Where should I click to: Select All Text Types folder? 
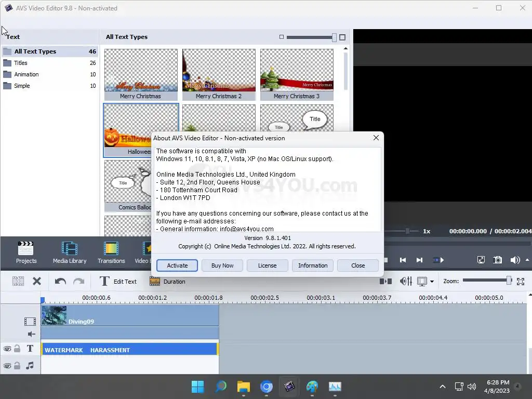[x=50, y=51]
